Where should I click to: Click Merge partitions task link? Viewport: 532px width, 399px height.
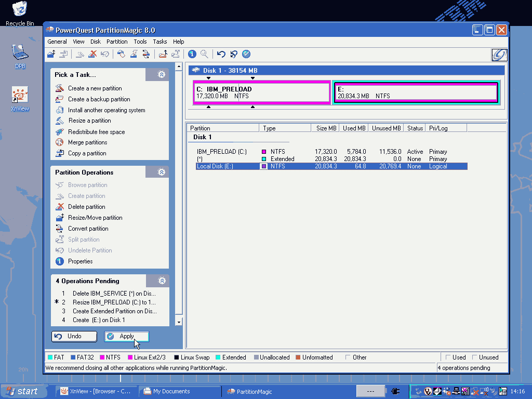pyautogui.click(x=87, y=142)
